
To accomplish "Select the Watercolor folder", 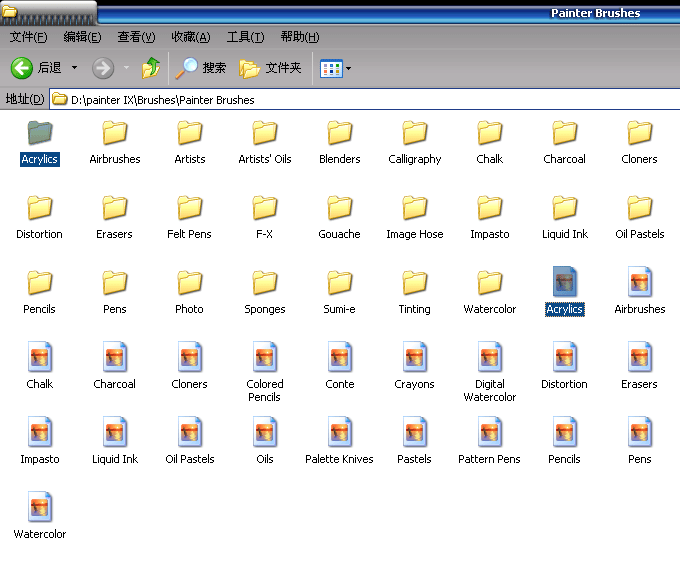I will [490, 293].
